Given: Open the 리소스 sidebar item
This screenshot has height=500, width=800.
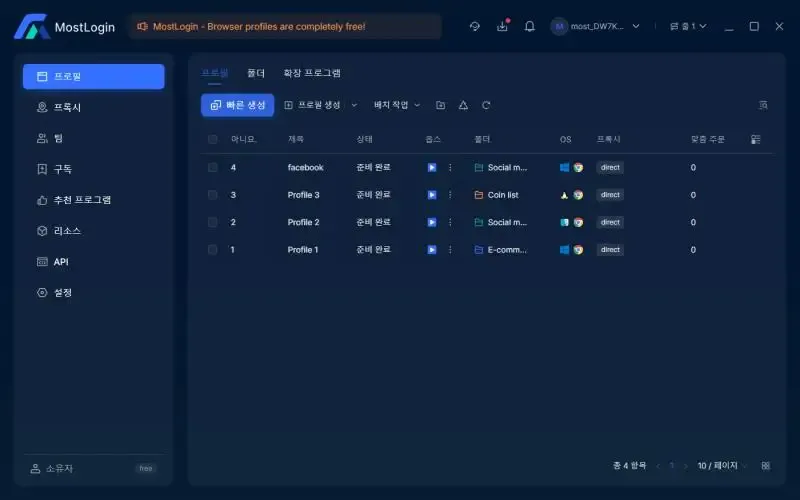Looking at the screenshot, I should click(94, 231).
